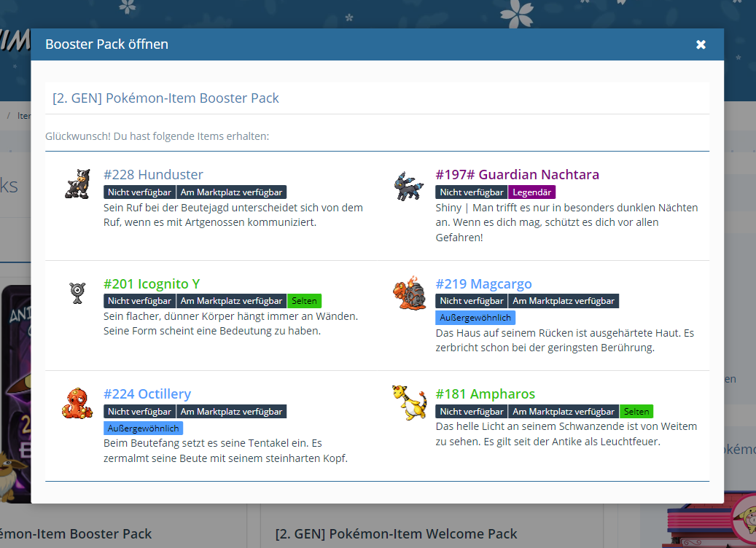Click the Ampharos sprite icon
756x548 pixels.
(x=408, y=403)
